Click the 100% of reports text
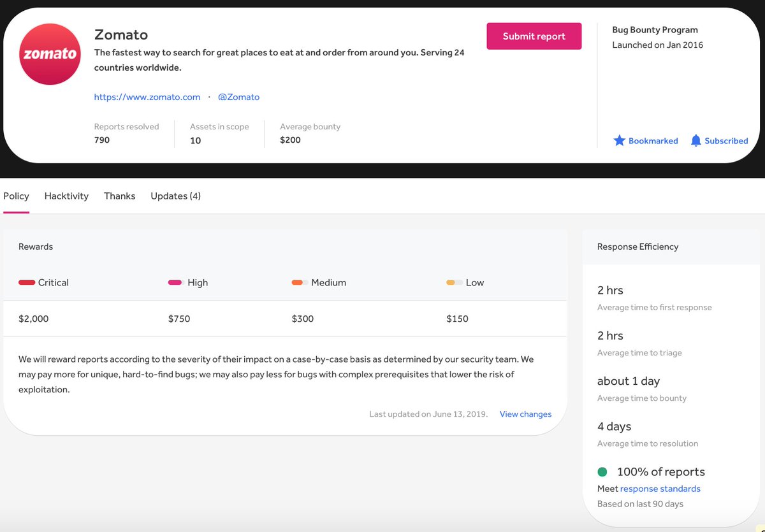The image size is (765, 532). tap(661, 472)
